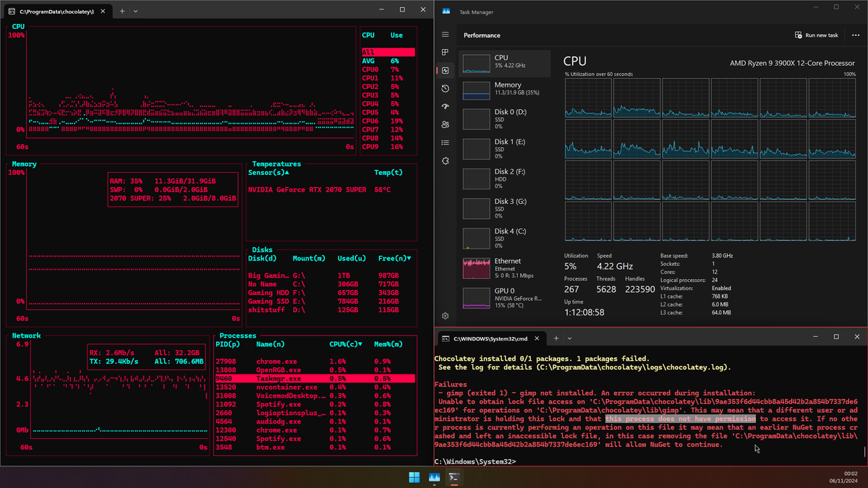Close the chocolatey terminal tab
The image size is (868, 488).
pos(104,11)
